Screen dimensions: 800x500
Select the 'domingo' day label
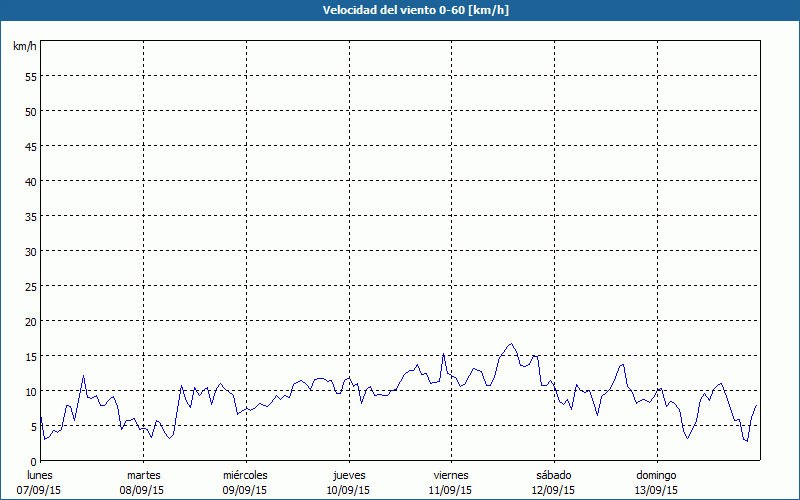(x=656, y=475)
